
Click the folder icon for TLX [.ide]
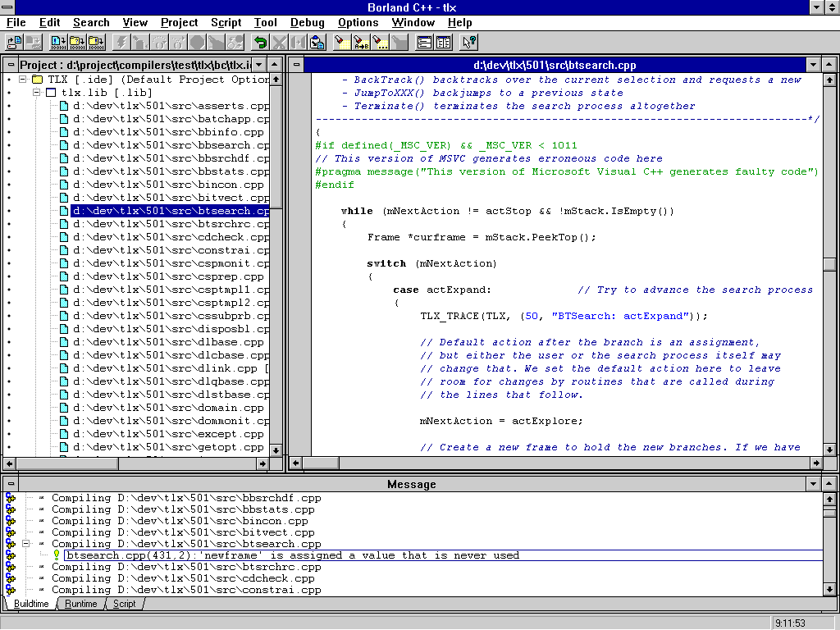coord(37,80)
